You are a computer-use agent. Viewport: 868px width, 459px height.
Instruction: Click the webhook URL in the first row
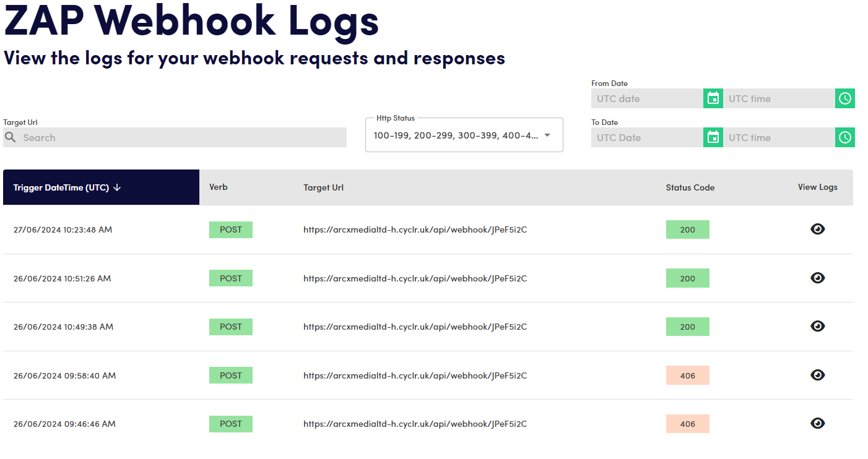(415, 229)
